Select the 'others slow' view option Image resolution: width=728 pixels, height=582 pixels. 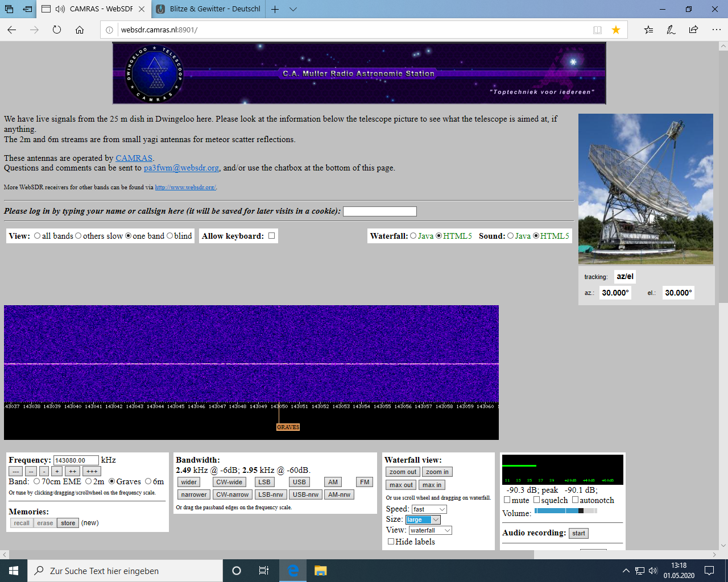[x=78, y=236]
